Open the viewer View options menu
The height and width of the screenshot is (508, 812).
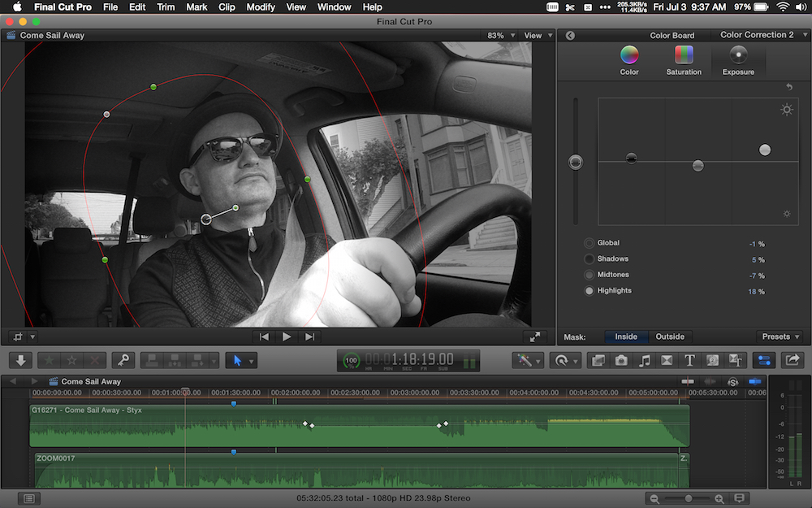pos(538,35)
